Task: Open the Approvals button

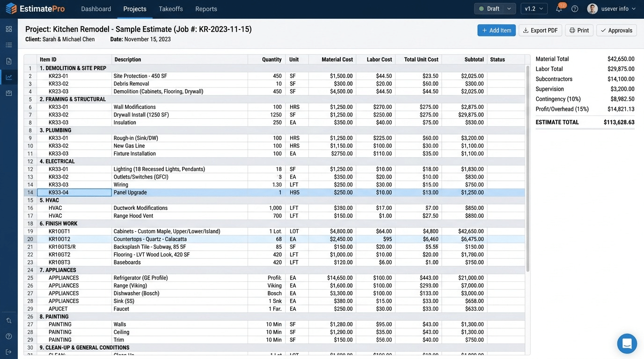Action: [x=616, y=30]
